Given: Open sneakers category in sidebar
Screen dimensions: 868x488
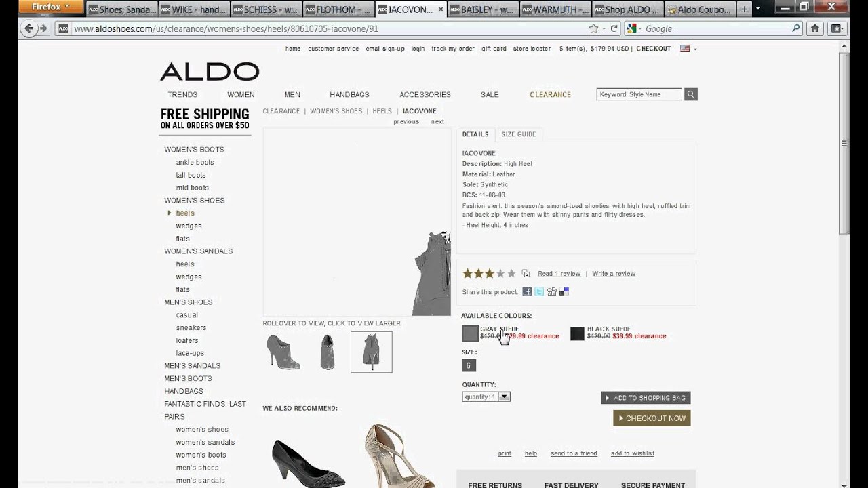Looking at the screenshot, I should tap(191, 327).
